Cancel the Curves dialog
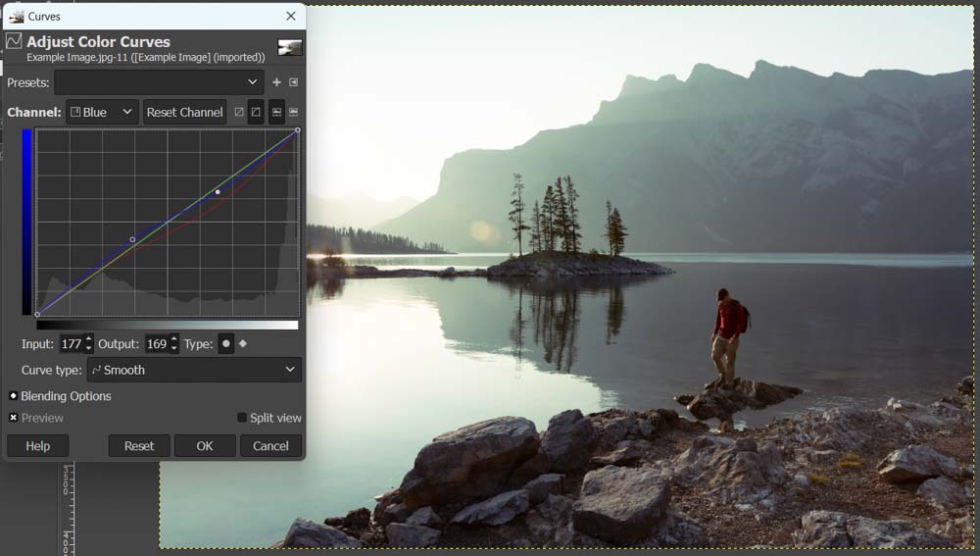980x556 pixels. point(270,446)
